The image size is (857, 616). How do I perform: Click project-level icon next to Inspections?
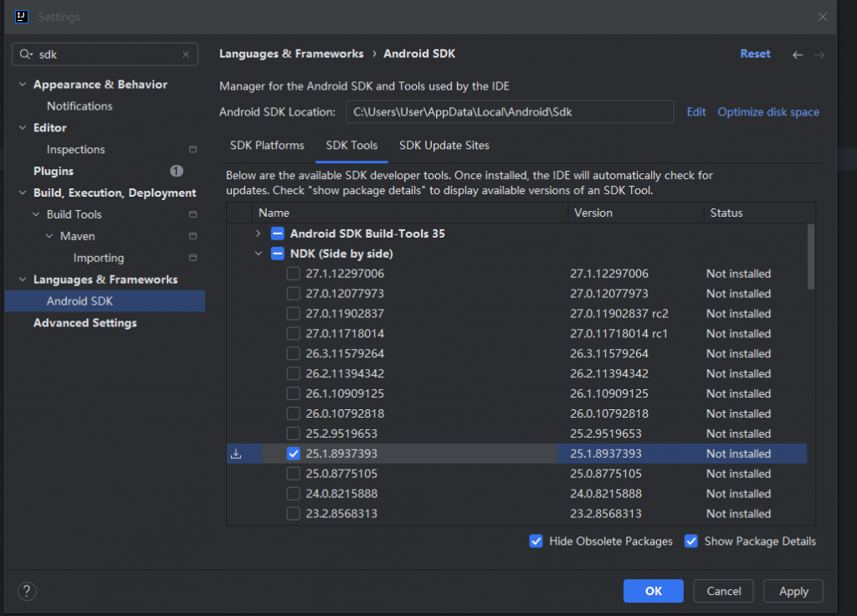coord(193,150)
